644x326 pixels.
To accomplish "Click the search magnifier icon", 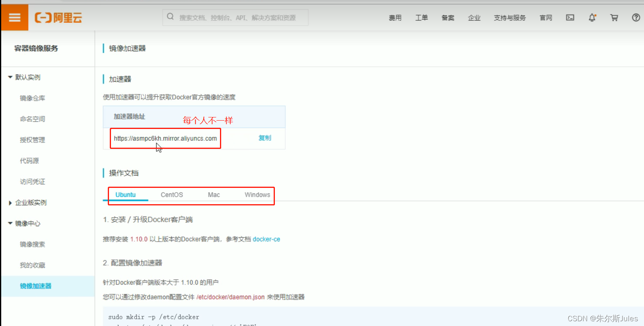I will [170, 17].
